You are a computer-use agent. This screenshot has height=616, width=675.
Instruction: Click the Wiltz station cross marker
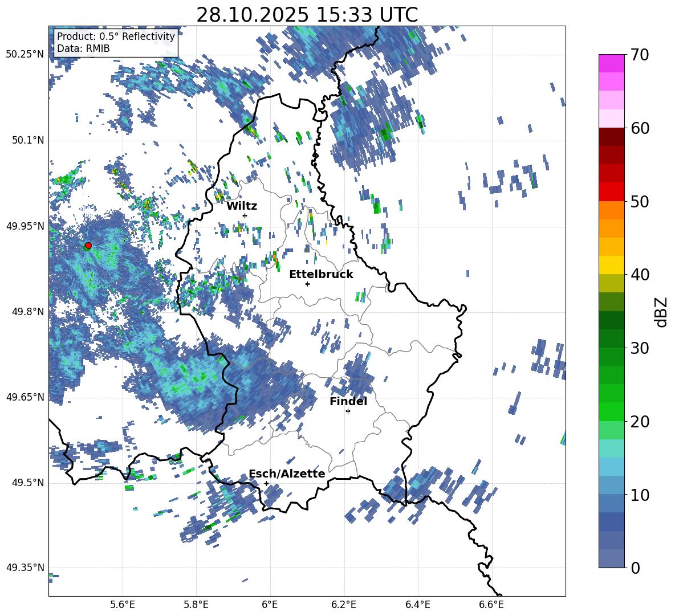coord(245,215)
